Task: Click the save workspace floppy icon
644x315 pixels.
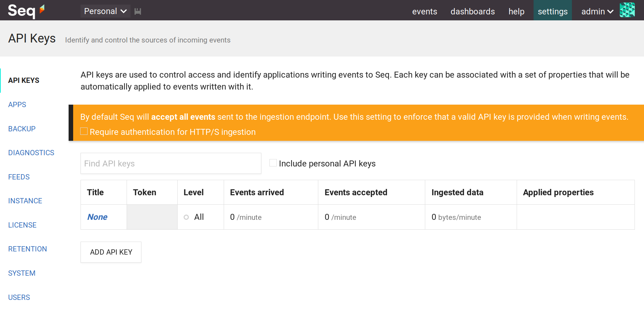Action: (x=138, y=11)
